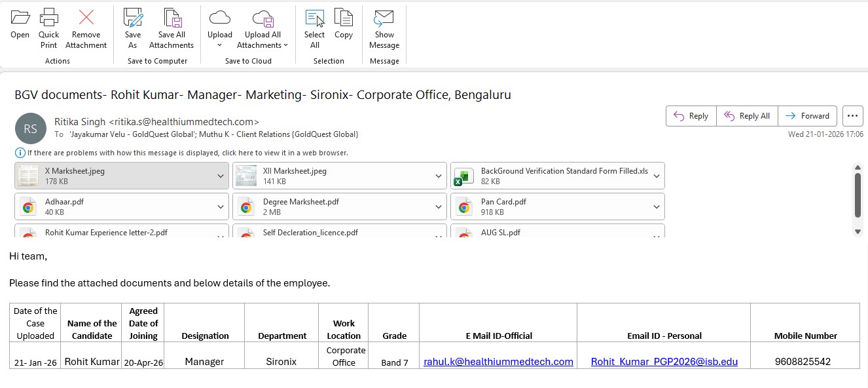Open dropdown for Degree Marksheet.pdf
This screenshot has height=388, width=868.
point(439,207)
